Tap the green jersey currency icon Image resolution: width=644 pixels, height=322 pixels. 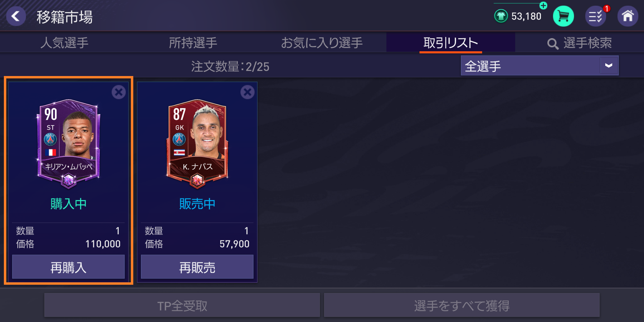pos(501,16)
